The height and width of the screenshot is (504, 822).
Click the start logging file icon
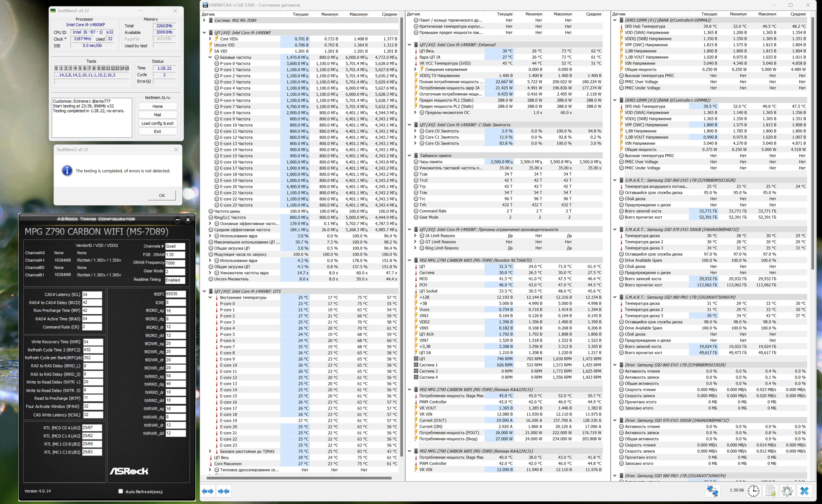point(771,491)
